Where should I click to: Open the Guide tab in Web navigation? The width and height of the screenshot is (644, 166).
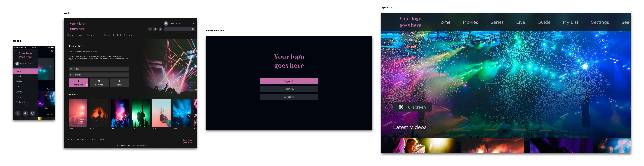coord(107,35)
